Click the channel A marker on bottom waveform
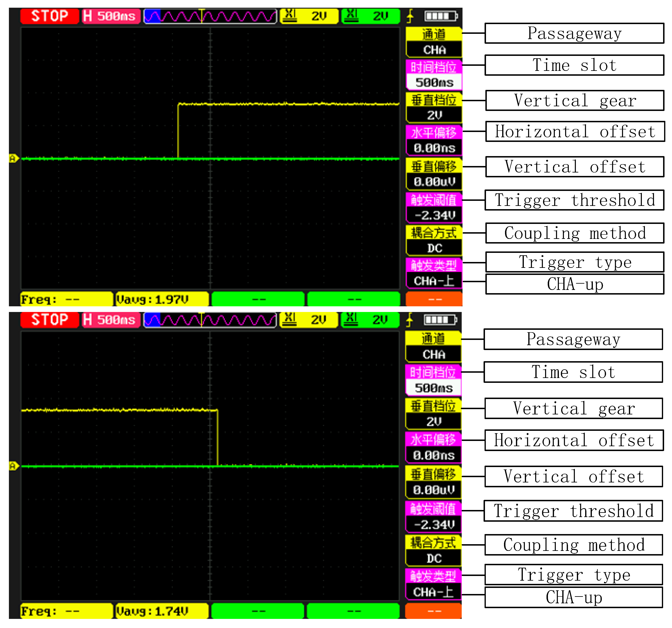Screen dimensions: 672x628 [x=13, y=466]
